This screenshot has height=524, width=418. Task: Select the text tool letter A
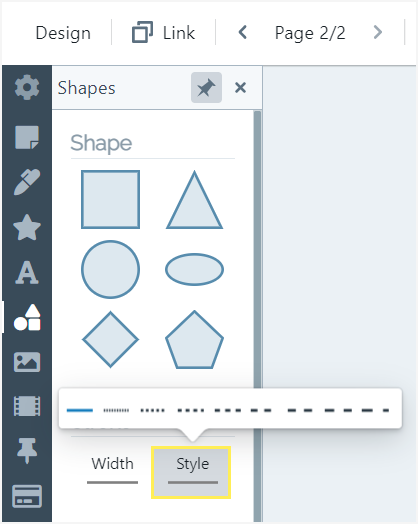(27, 272)
